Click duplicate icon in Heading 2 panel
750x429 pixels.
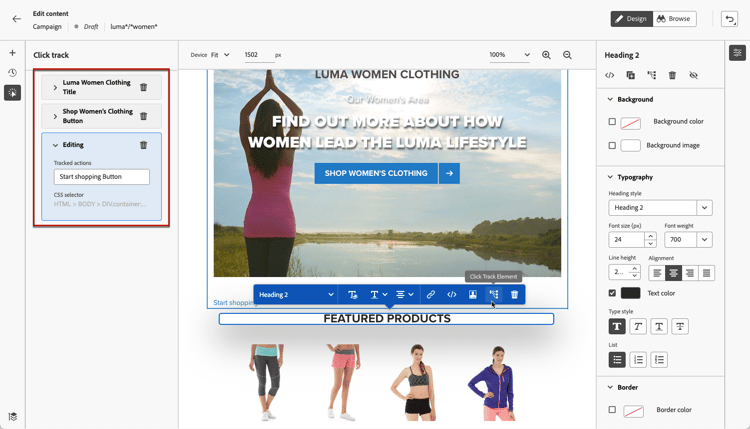(x=630, y=75)
